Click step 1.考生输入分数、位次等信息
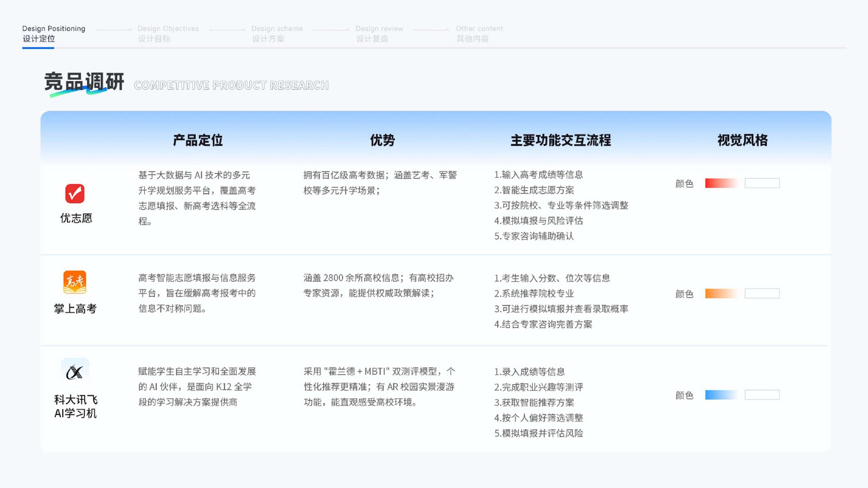The height and width of the screenshot is (488, 868). coord(552,278)
